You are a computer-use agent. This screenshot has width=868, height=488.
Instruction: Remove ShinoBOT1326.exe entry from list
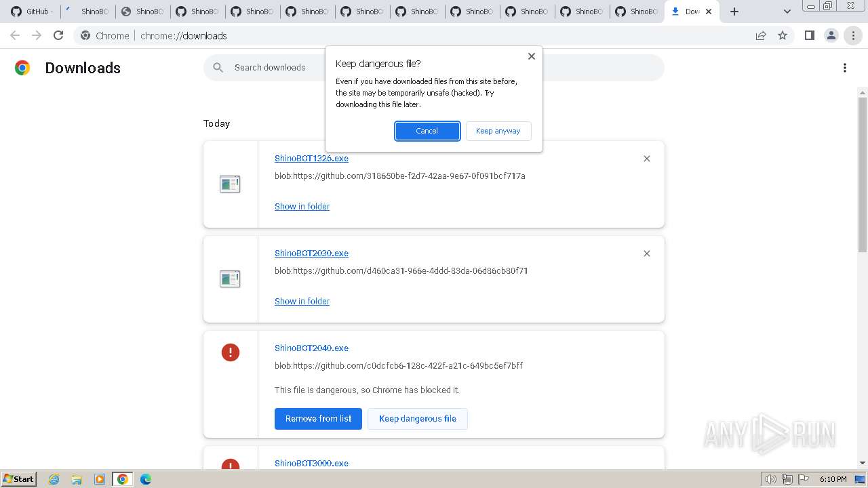tap(646, 159)
